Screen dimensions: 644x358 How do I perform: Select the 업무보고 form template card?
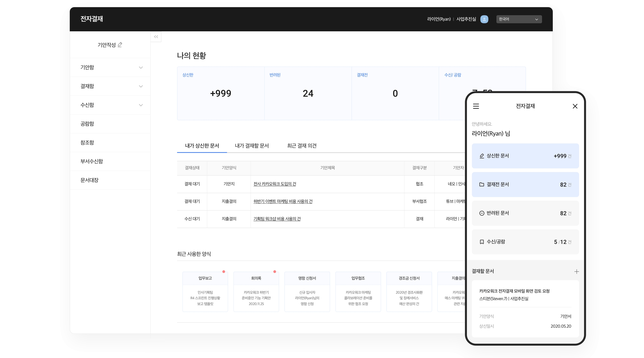205,291
